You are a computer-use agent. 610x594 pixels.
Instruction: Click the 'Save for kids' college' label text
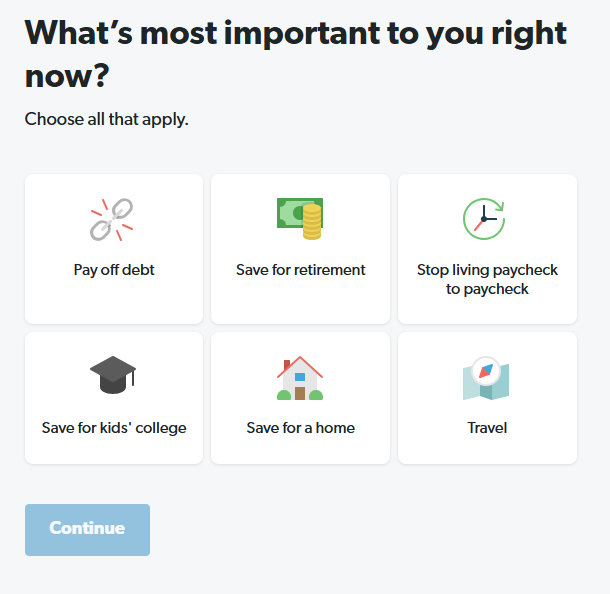pyautogui.click(x=114, y=428)
